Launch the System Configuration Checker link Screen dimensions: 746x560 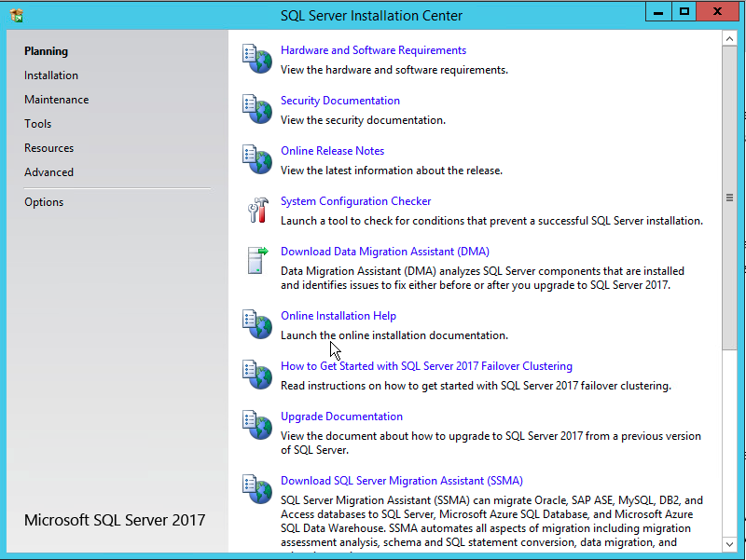(355, 201)
